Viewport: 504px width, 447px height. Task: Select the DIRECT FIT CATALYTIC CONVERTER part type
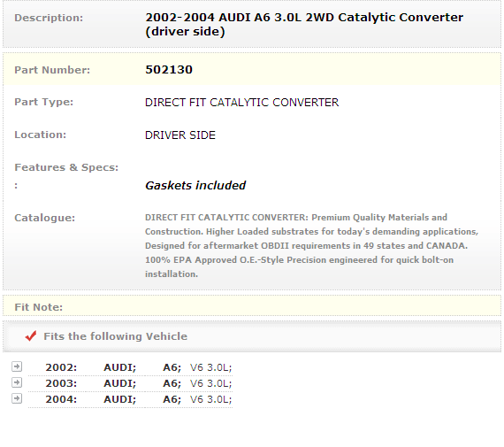coord(241,103)
